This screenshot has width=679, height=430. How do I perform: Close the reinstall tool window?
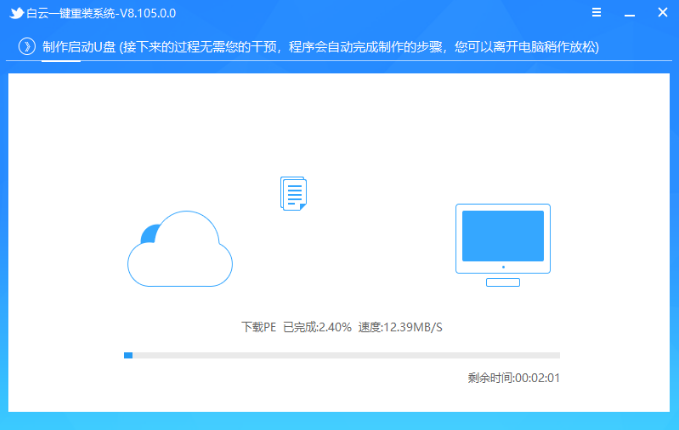point(661,14)
